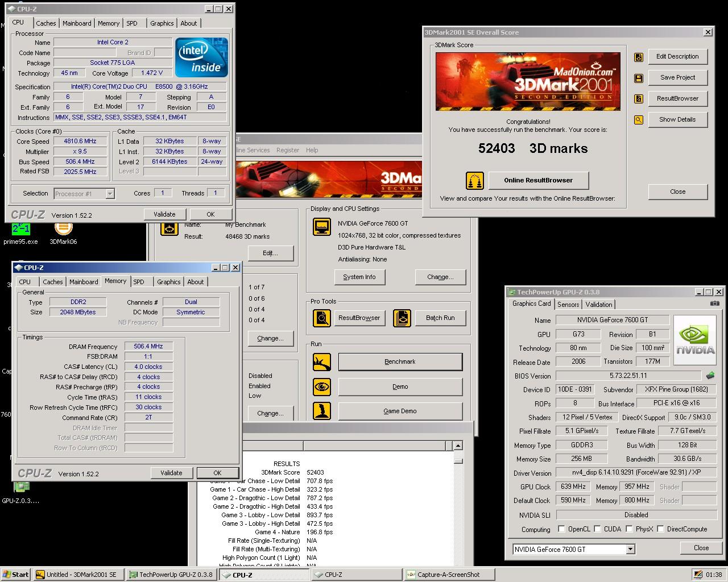Switch to the Caches tab in top CPU-Z
This screenshot has width=728, height=582.
[46, 23]
